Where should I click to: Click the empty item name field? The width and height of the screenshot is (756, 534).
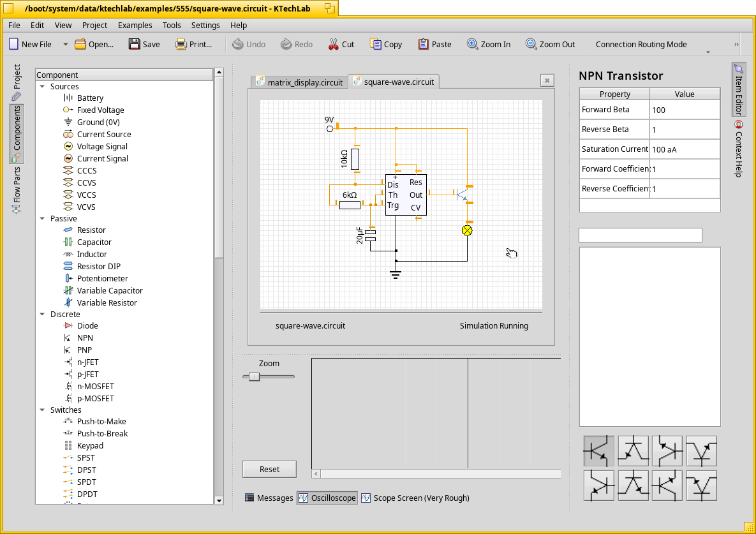641,235
